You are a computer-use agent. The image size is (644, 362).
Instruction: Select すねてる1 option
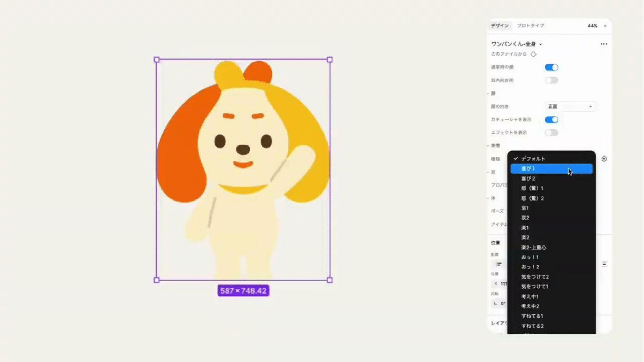(551, 316)
